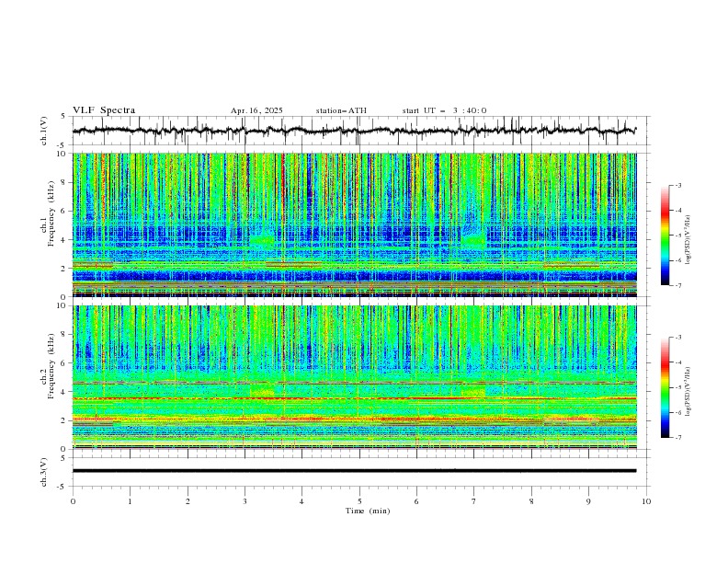
Task: Click the ch.1 spectrogram burst near minute 7
Action: 473,240
